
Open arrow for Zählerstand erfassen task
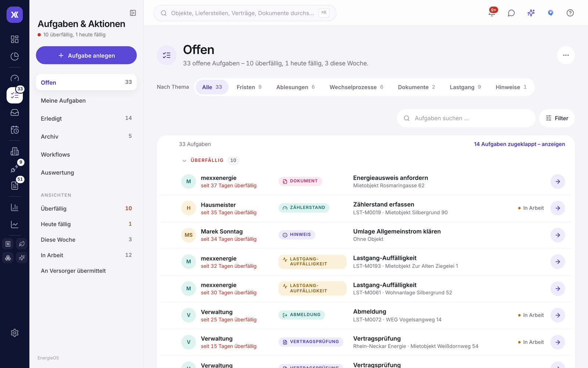click(557, 208)
